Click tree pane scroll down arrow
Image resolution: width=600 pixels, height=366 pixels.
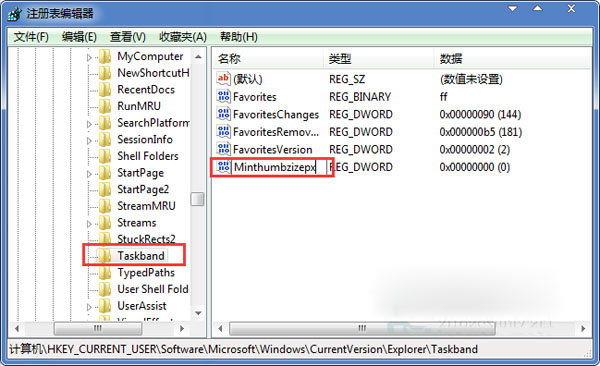(x=198, y=313)
